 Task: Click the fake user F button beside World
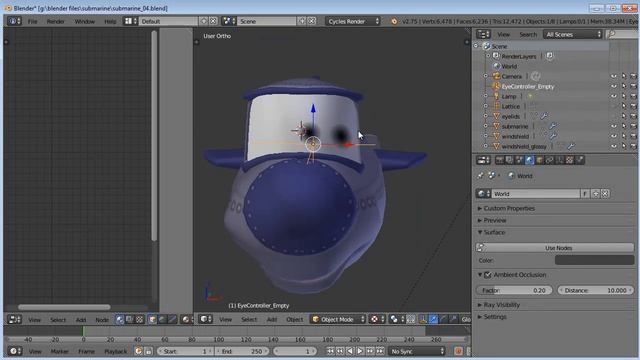[585, 194]
